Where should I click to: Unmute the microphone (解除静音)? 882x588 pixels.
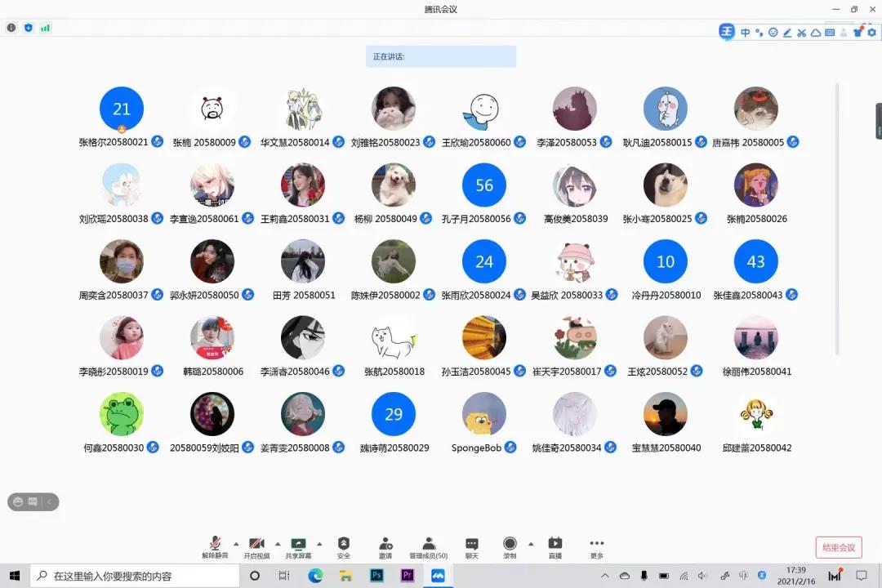click(215, 545)
